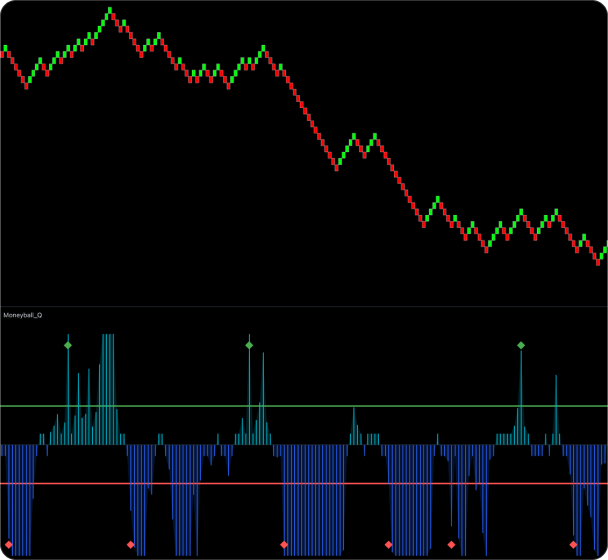The image size is (608, 560).
Task: Select the leftmost red diamond signal marker
Action: pyautogui.click(x=9, y=545)
